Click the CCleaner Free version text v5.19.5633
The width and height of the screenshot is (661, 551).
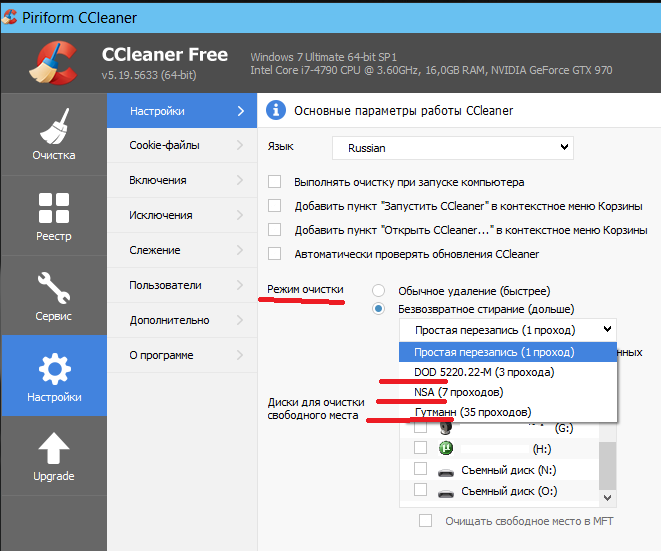pyautogui.click(x=149, y=75)
